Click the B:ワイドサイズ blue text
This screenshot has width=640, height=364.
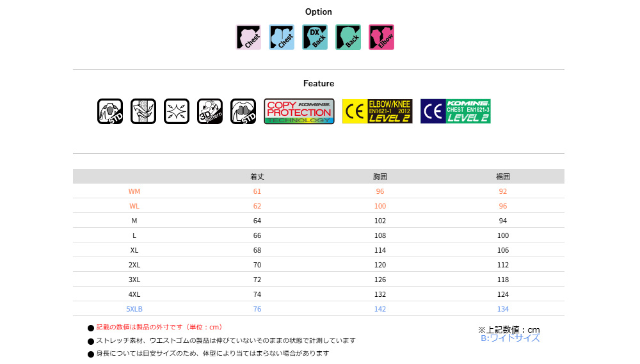(510, 338)
